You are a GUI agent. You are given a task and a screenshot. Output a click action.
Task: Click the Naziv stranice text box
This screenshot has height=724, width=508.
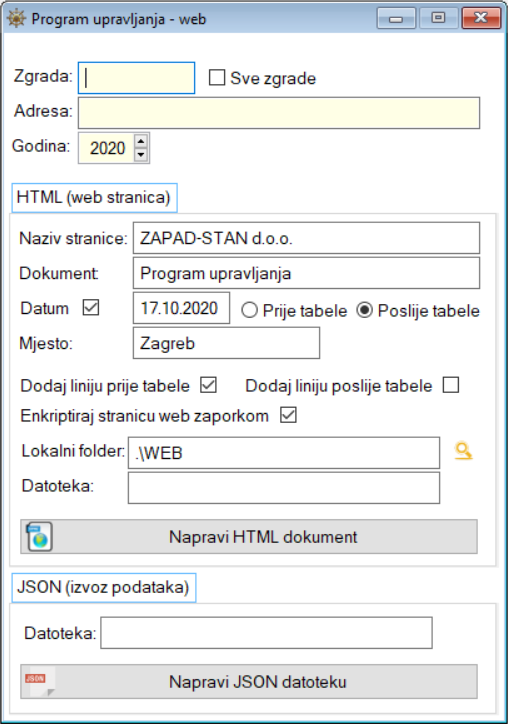[307, 238]
